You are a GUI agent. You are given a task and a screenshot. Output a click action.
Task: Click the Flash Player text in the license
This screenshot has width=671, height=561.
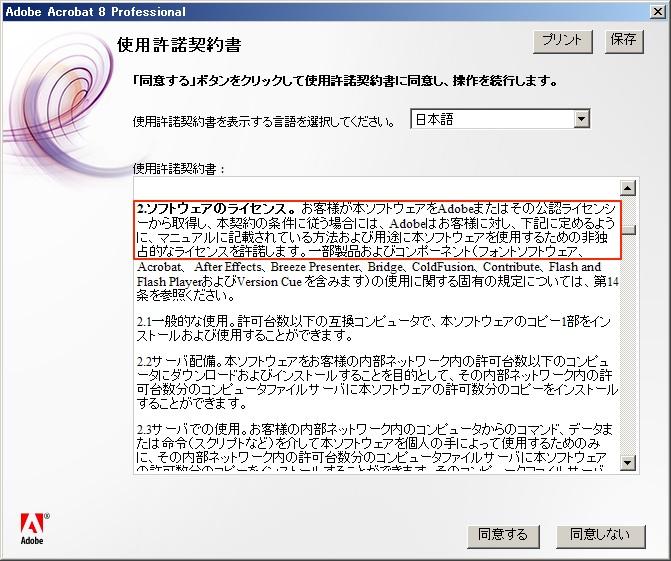(169, 282)
